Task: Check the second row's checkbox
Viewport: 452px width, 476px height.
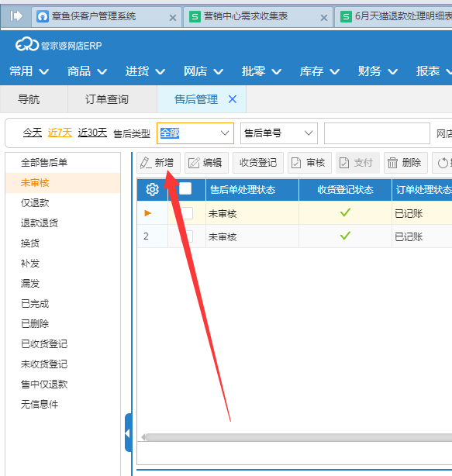Action: (187, 236)
